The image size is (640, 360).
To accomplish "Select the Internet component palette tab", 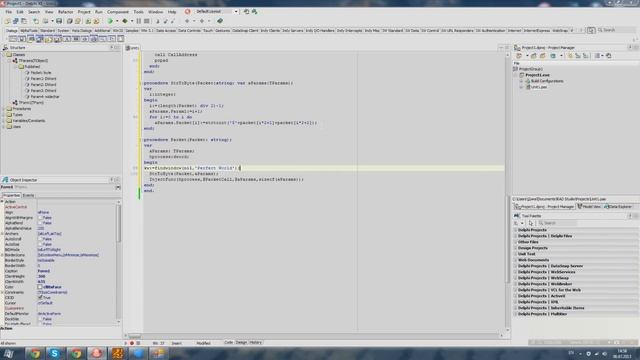I will [x=514, y=31].
